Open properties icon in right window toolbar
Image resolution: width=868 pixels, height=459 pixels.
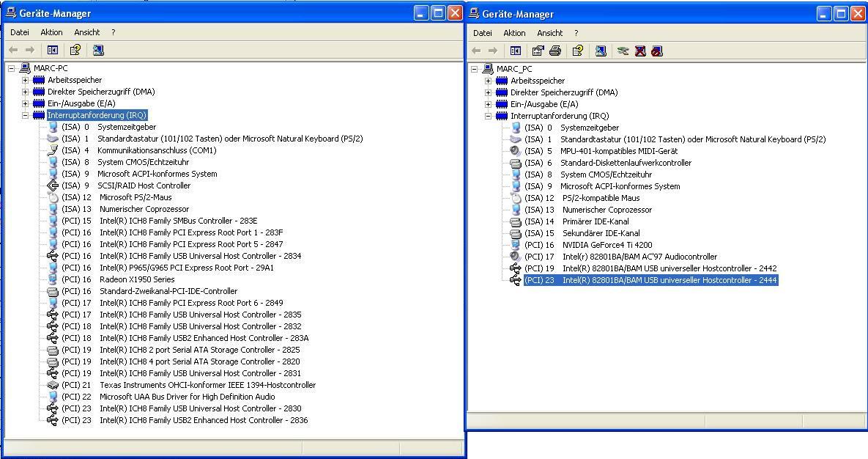538,51
